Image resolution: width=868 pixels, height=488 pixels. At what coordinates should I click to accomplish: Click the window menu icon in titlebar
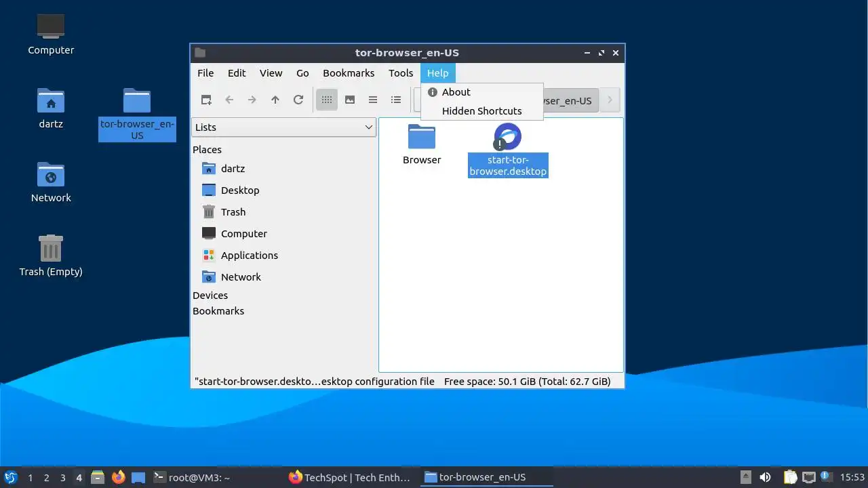pos(200,53)
